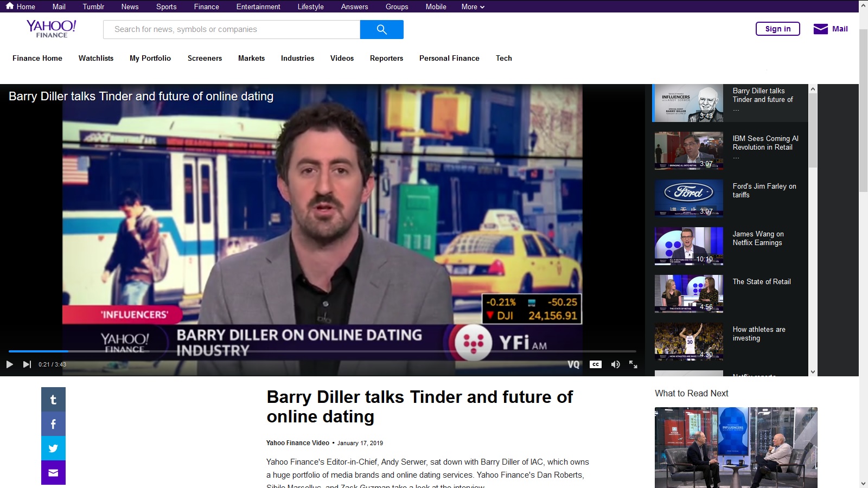
Task: Click the video progress bar
Action: pyautogui.click(x=322, y=351)
